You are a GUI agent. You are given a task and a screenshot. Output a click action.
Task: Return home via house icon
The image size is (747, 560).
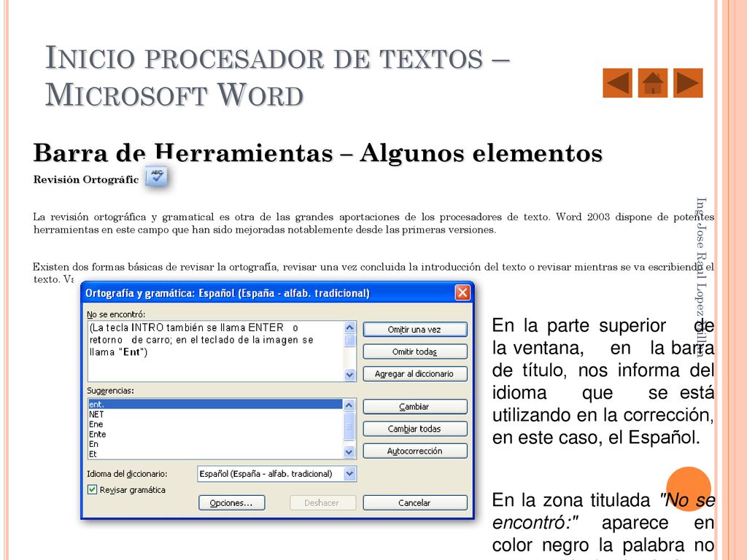coord(653,83)
